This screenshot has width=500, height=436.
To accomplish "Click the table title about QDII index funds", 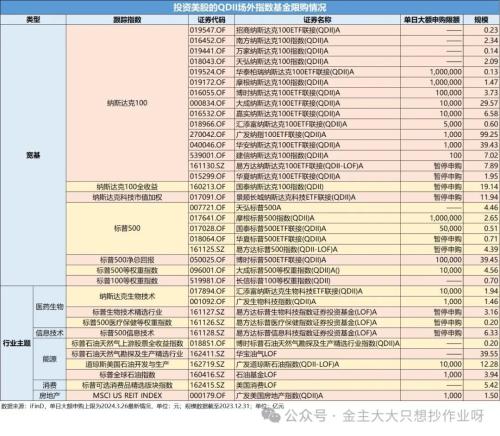I will [x=250, y=7].
